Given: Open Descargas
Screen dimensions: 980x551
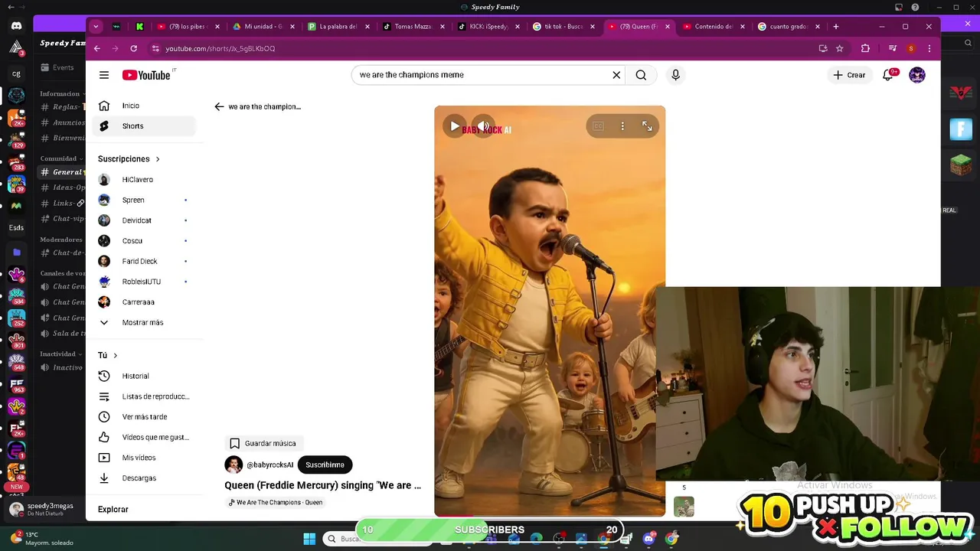Looking at the screenshot, I should 144,478.
